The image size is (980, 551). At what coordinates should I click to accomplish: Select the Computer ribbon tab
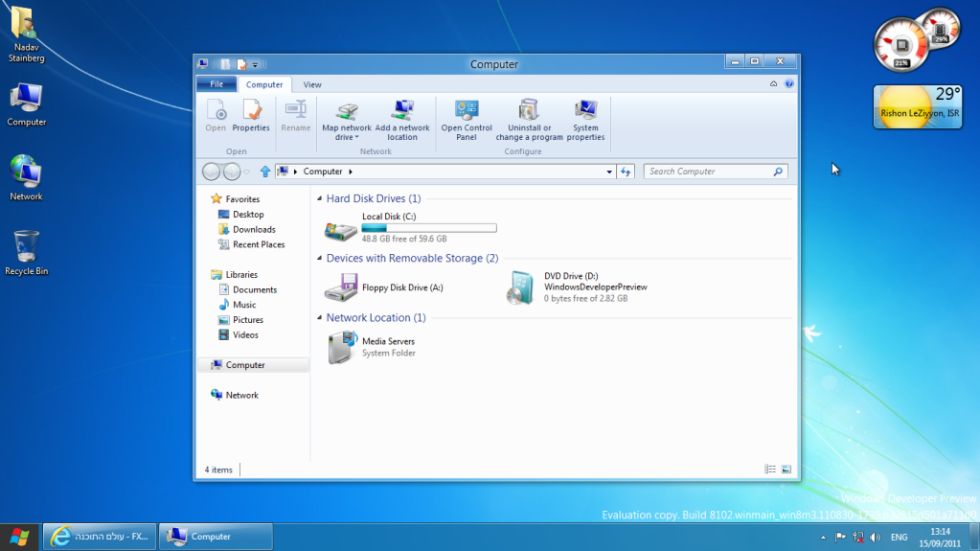coord(264,84)
